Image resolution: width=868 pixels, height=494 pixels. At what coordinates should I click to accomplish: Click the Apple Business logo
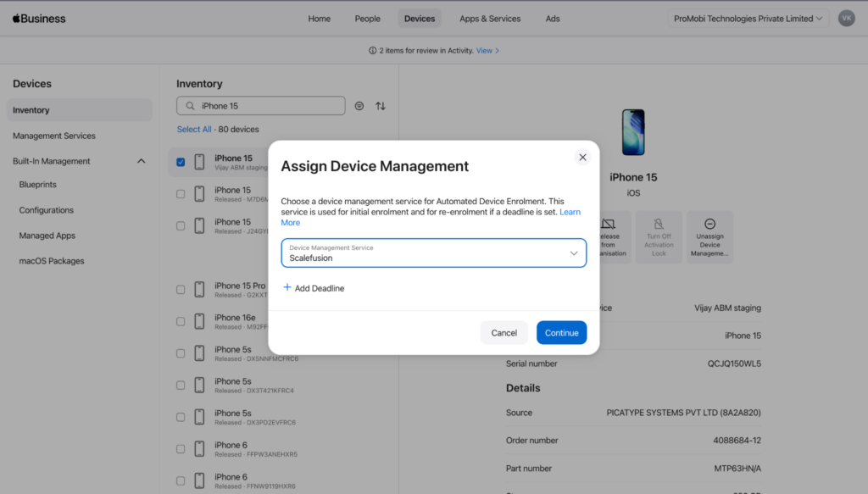tap(39, 19)
